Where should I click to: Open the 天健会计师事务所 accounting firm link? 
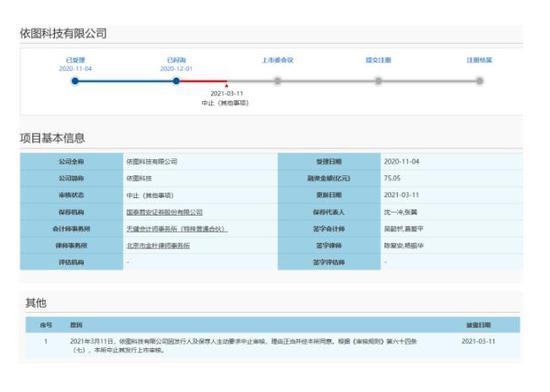point(177,229)
